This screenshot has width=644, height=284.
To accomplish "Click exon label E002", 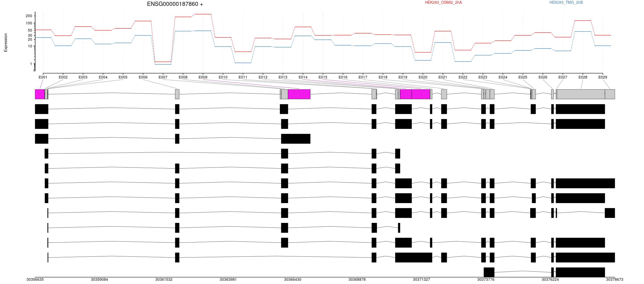I will point(63,77).
